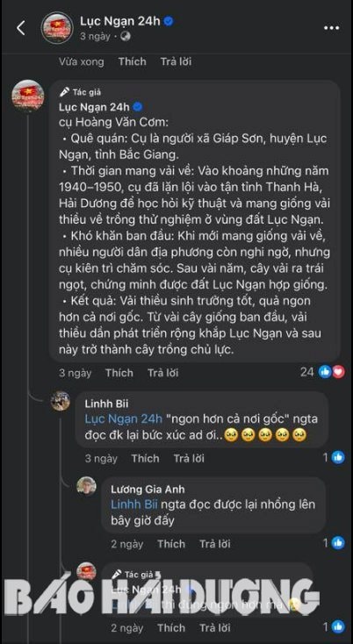Open the three-dot options menu
This screenshot has width=353, height=644.
coord(331,28)
